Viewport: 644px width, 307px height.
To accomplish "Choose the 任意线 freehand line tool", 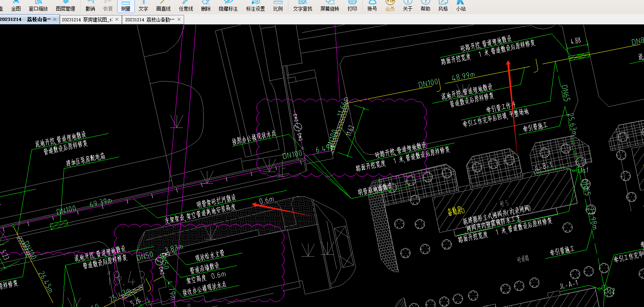I will pos(186,6).
